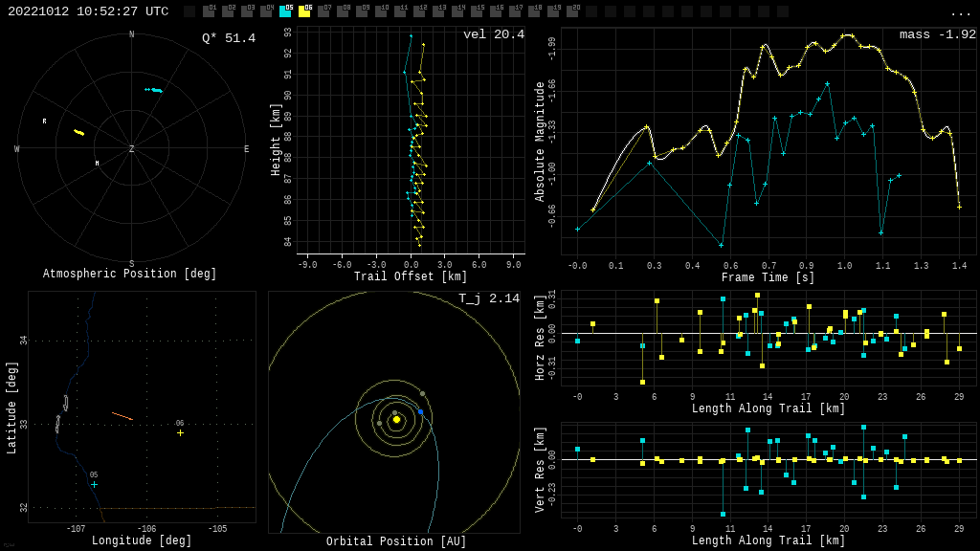Click the Q* 51.4 readout
Screen dimensions: 980x551
tap(228, 38)
